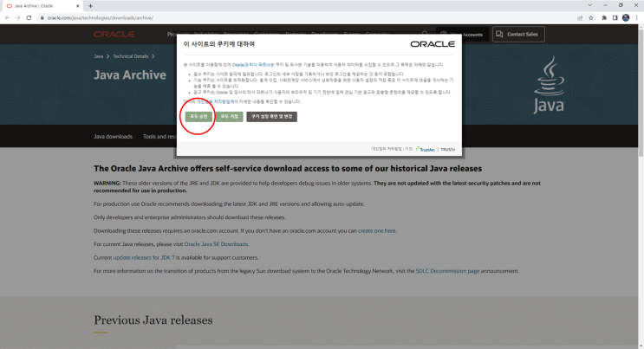This screenshot has height=349, width=644.
Task: Open the 개인정보 처리방침 link in the dialog footer
Action: coord(387,149)
